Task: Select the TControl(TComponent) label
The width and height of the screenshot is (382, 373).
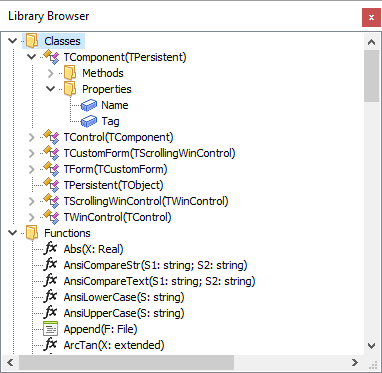Action: [119, 137]
